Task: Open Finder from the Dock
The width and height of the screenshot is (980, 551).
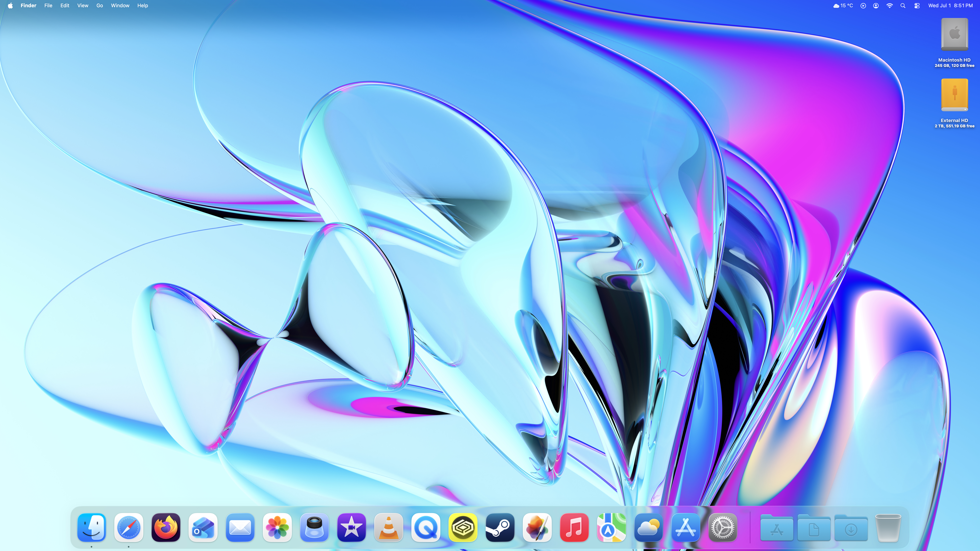Action: [x=92, y=527]
